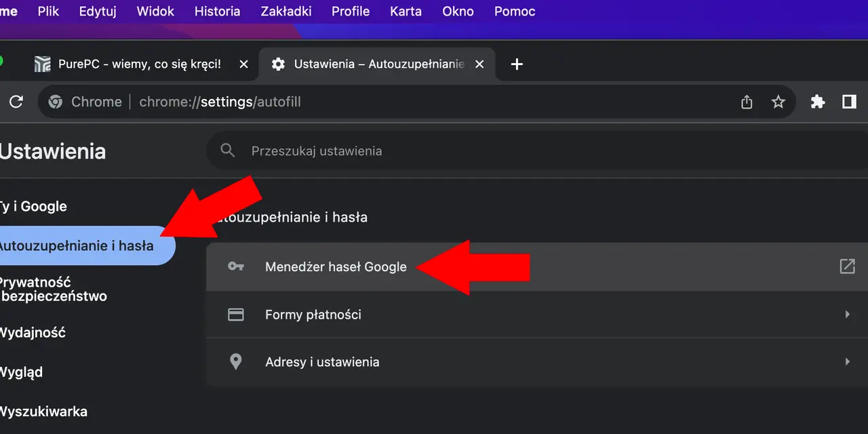This screenshot has width=868, height=434.
Task: Reload the page with the refresh icon
Action: pyautogui.click(x=16, y=102)
